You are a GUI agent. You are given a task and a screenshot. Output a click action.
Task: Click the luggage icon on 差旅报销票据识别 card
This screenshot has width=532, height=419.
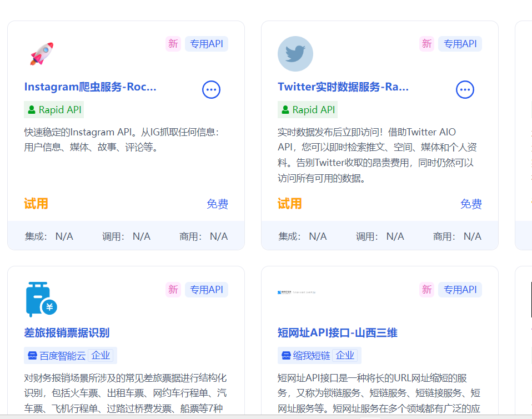click(x=42, y=299)
